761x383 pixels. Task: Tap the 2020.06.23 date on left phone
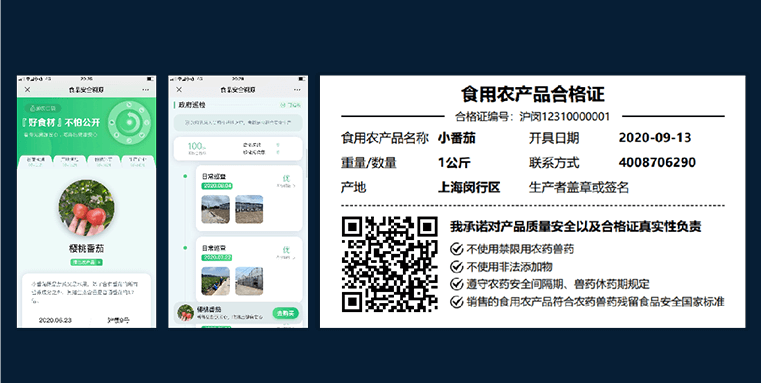(55, 320)
